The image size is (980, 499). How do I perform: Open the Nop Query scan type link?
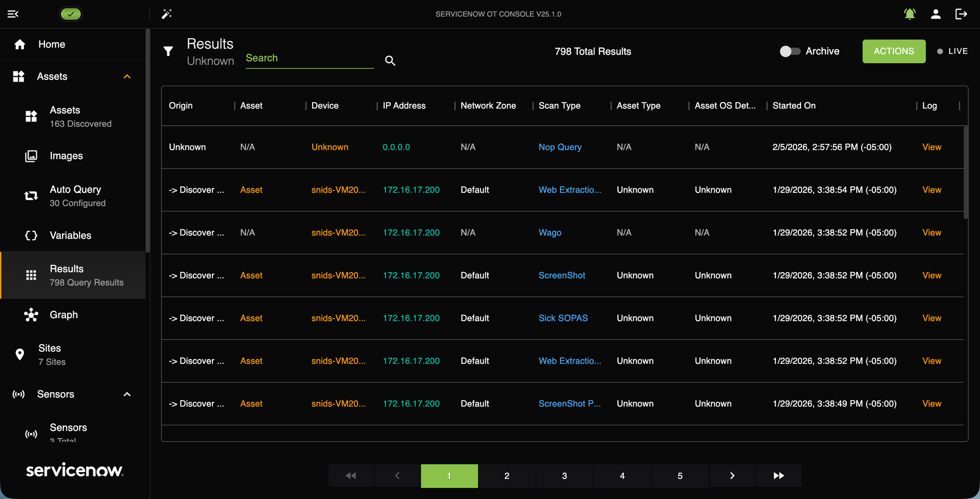point(560,147)
